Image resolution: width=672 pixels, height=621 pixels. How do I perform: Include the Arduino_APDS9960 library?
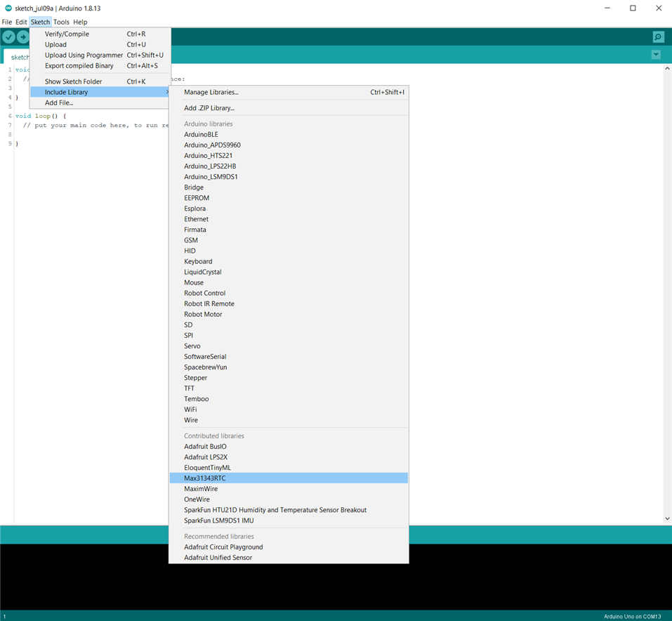(x=289, y=145)
